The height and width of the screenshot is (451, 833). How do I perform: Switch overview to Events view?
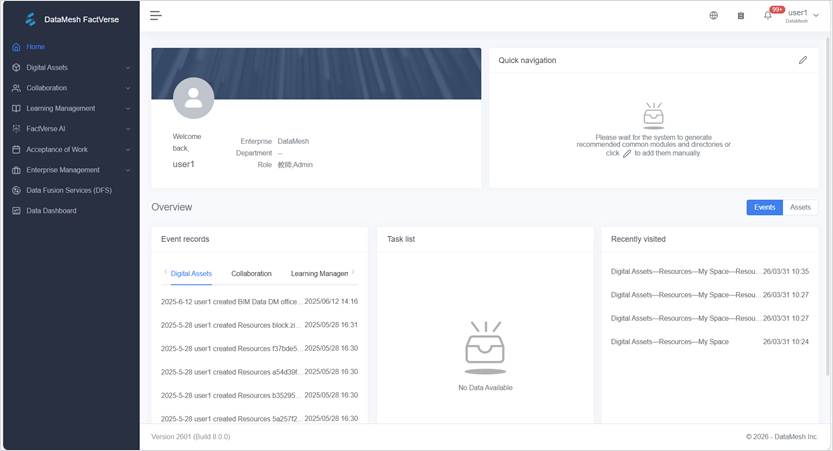pos(764,207)
